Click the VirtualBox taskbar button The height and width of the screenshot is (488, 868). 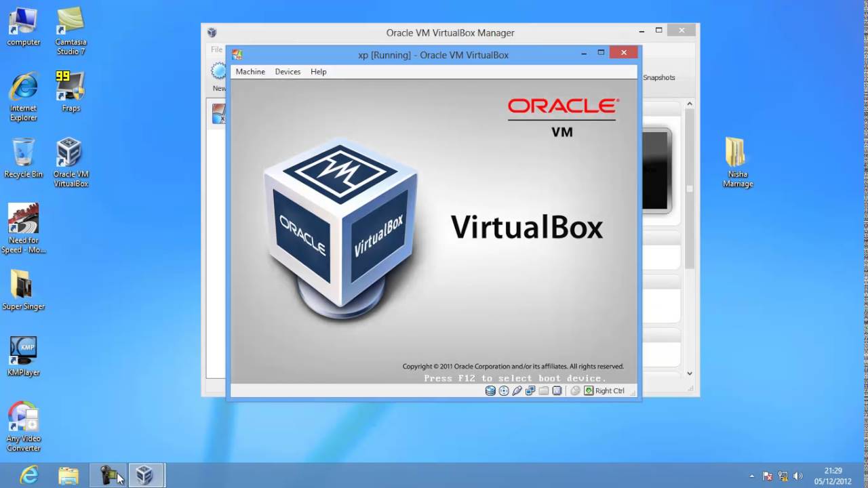pos(144,475)
